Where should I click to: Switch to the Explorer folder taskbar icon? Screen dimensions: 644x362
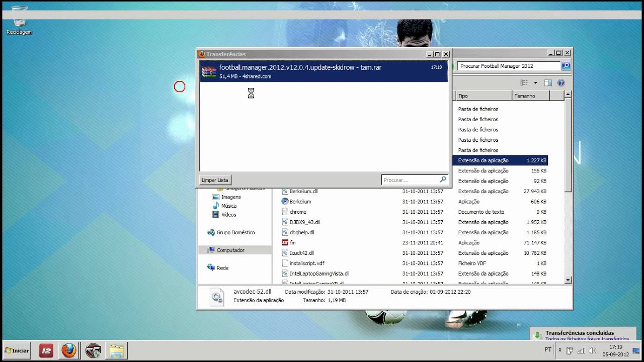117,351
